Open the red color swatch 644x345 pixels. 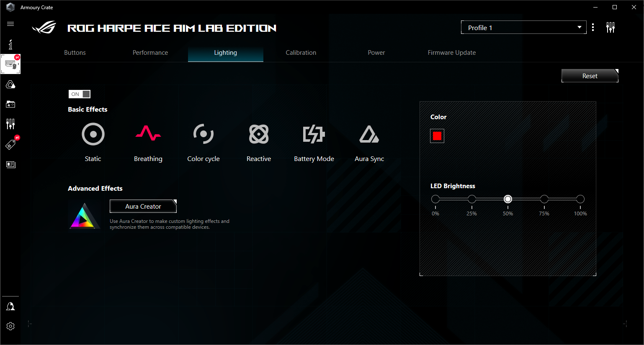tap(437, 136)
